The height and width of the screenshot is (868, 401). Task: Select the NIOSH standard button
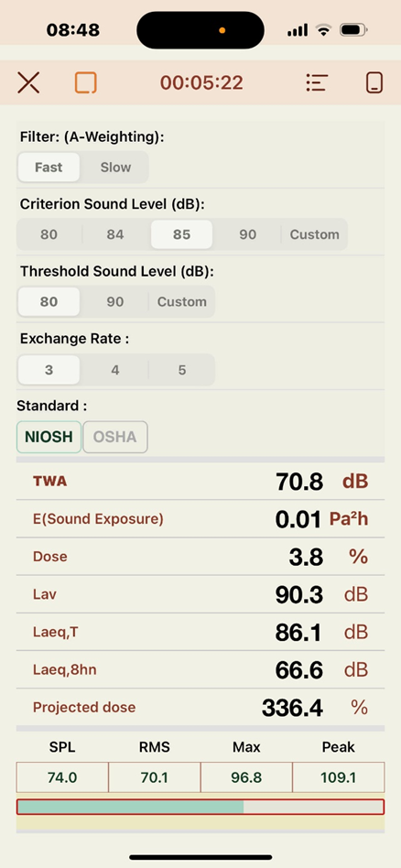point(49,437)
